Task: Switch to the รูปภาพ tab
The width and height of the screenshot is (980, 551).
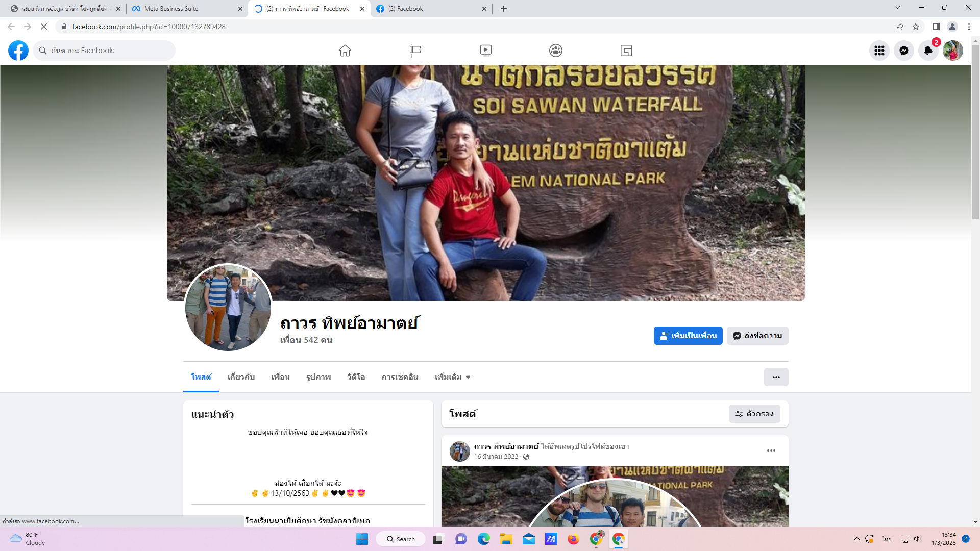Action: tap(318, 377)
